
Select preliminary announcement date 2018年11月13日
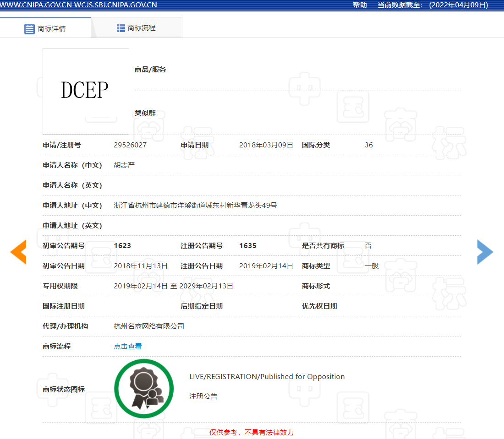pos(141,266)
